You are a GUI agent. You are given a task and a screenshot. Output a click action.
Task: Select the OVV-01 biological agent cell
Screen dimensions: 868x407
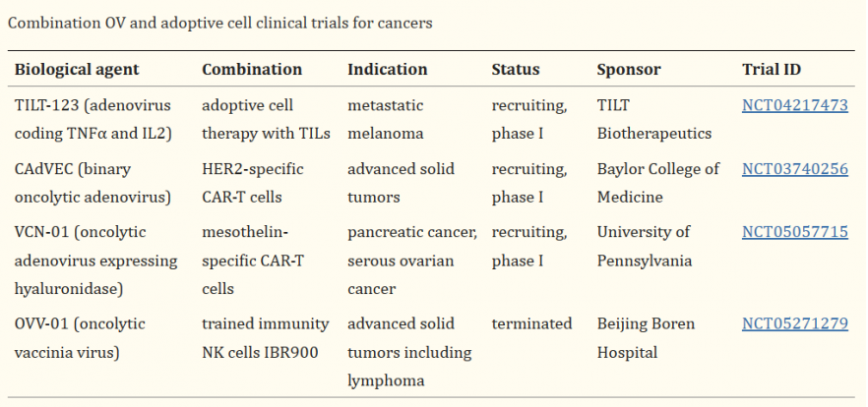pyautogui.click(x=80, y=337)
